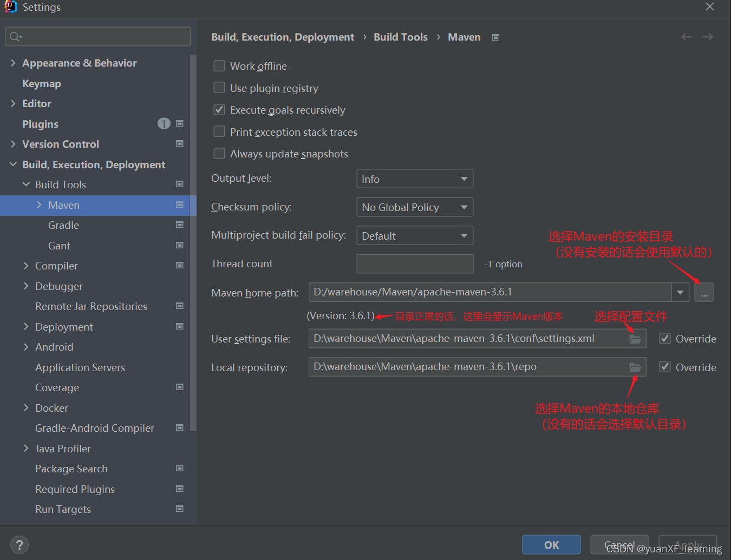Expand Appearance & Behavior section
The width and height of the screenshot is (731, 560).
(13, 63)
